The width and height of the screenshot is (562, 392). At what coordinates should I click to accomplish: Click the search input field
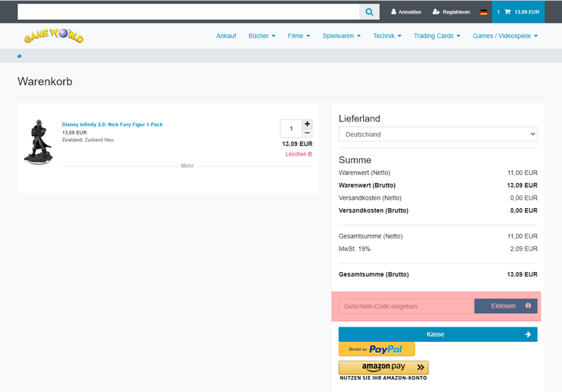188,12
